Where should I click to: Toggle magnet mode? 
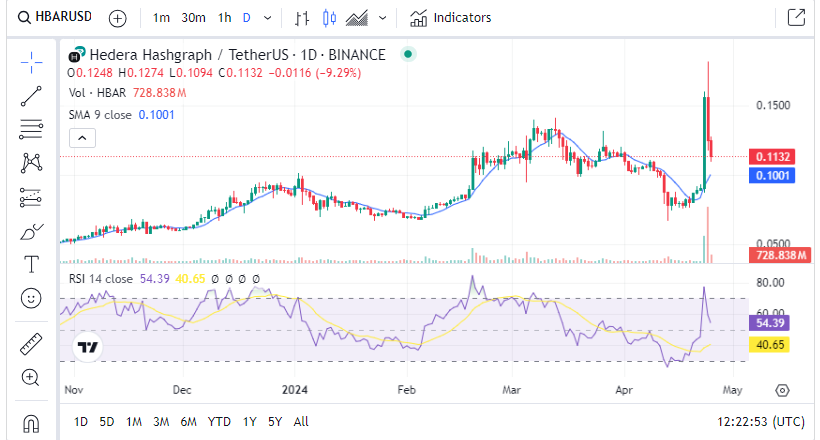pos(31,423)
